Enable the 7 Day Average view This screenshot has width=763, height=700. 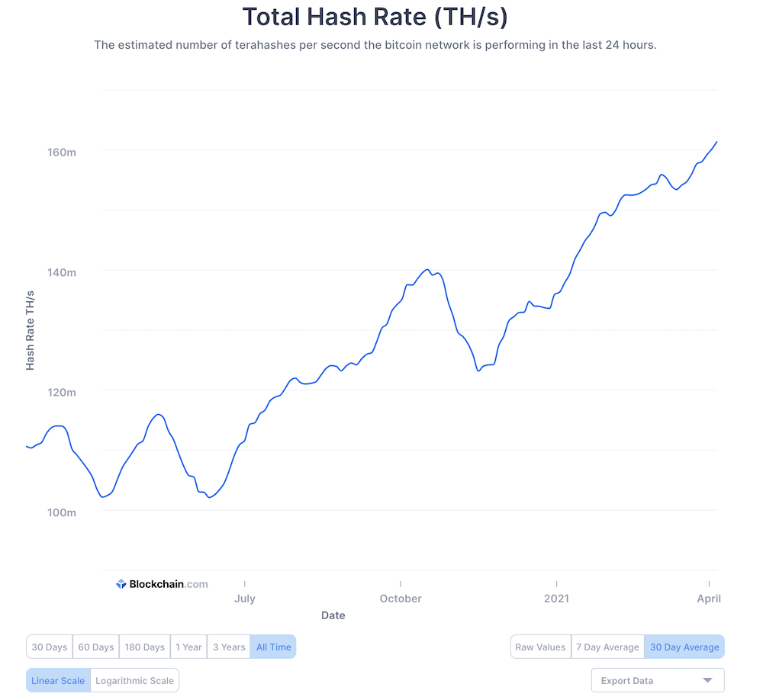(607, 646)
